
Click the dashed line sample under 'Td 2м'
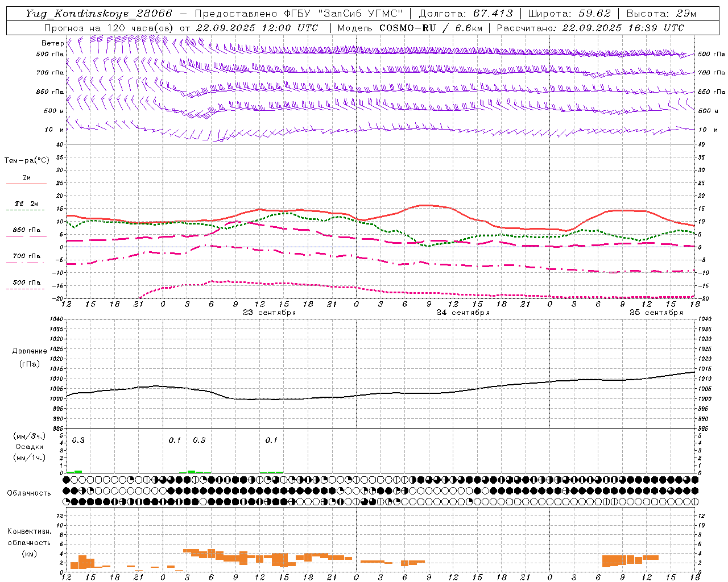click(x=25, y=210)
